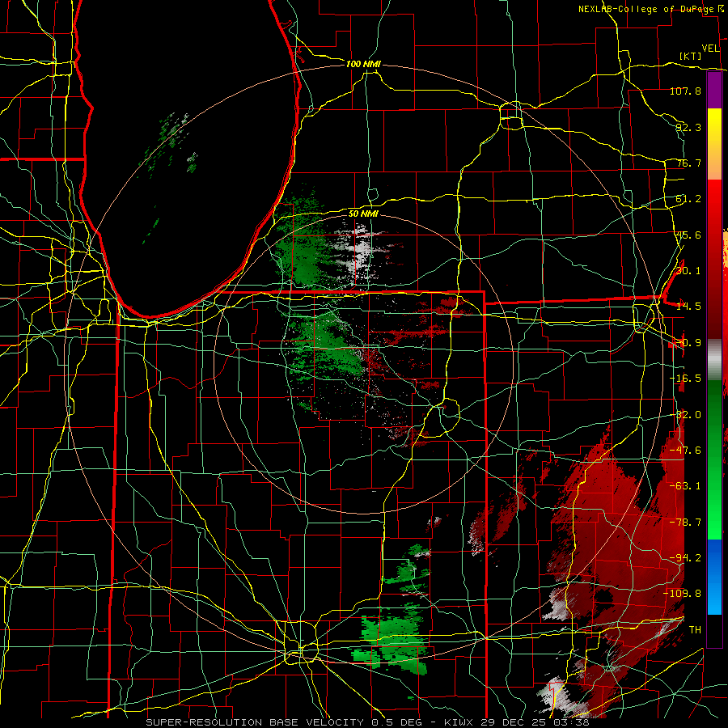
Task: Select the 61.2 legend value
Action: pyautogui.click(x=688, y=199)
